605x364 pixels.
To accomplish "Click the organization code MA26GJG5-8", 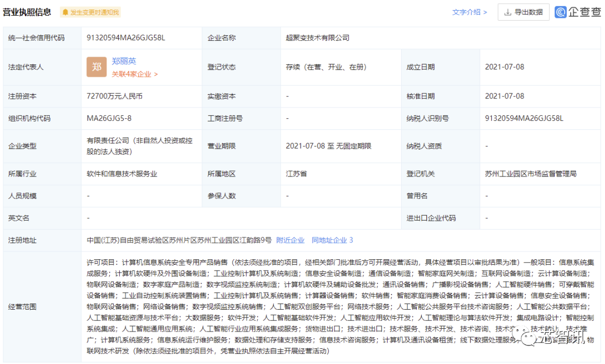I will pyautogui.click(x=109, y=118).
